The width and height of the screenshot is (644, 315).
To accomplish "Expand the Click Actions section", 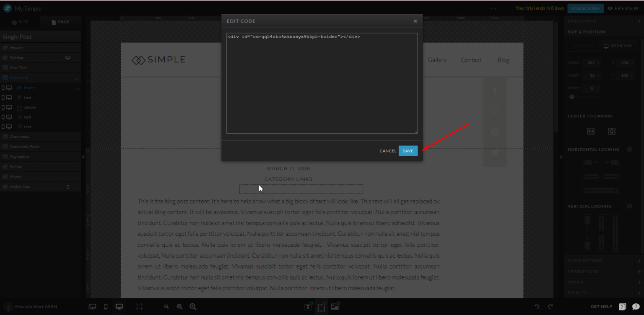I will 639,261.
